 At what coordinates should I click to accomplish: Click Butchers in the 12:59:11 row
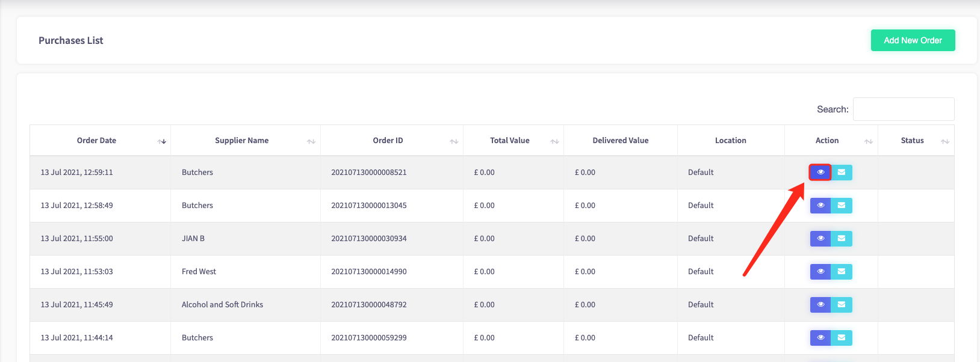coord(197,173)
